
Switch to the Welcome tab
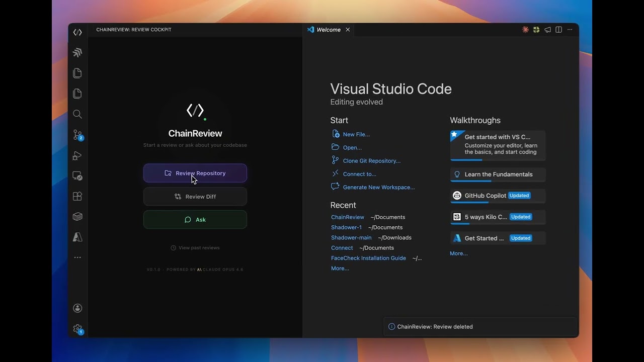click(328, 30)
